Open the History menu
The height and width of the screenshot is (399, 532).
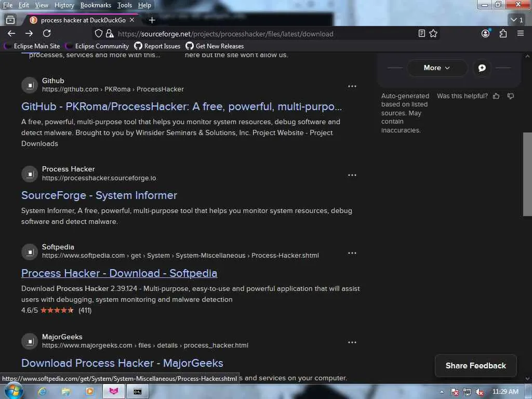tap(64, 5)
